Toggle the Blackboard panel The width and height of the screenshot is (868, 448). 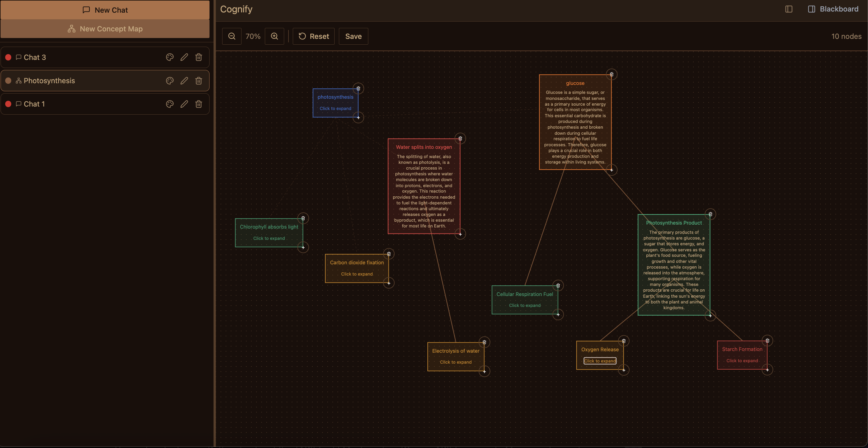(833, 9)
